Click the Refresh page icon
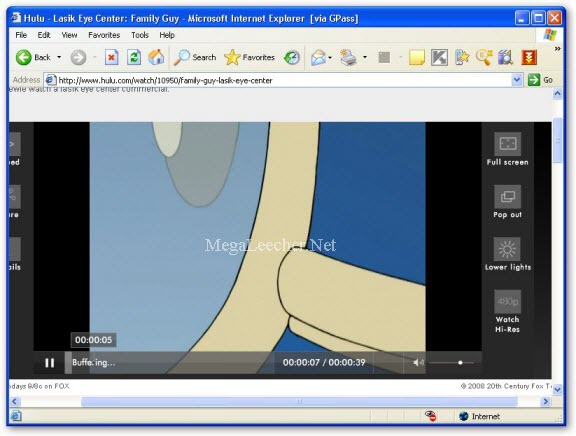 pyautogui.click(x=134, y=57)
